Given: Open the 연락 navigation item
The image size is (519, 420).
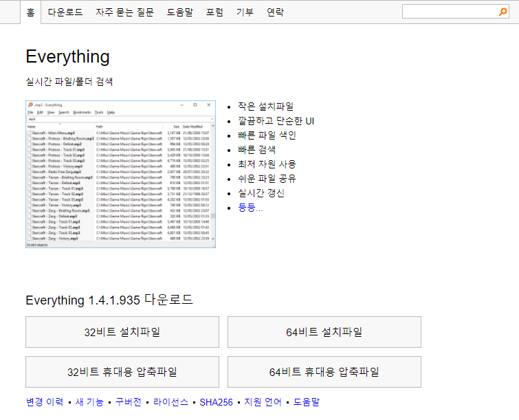Looking at the screenshot, I should tap(276, 12).
